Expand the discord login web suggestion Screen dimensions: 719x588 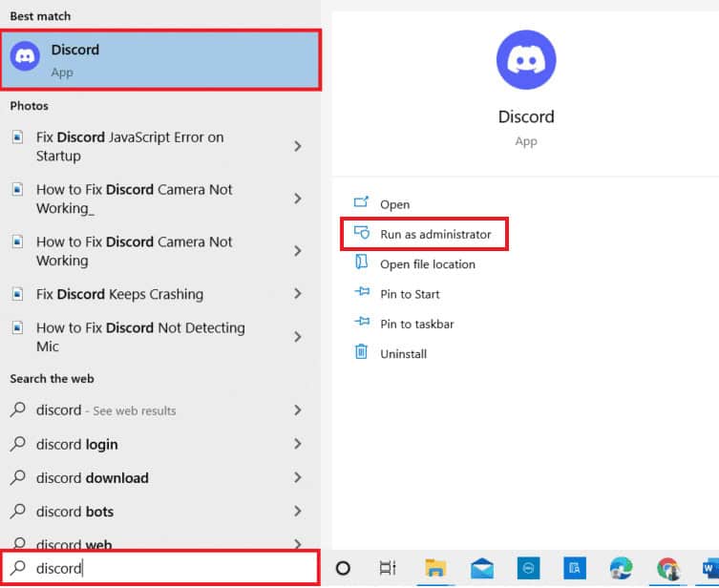298,444
